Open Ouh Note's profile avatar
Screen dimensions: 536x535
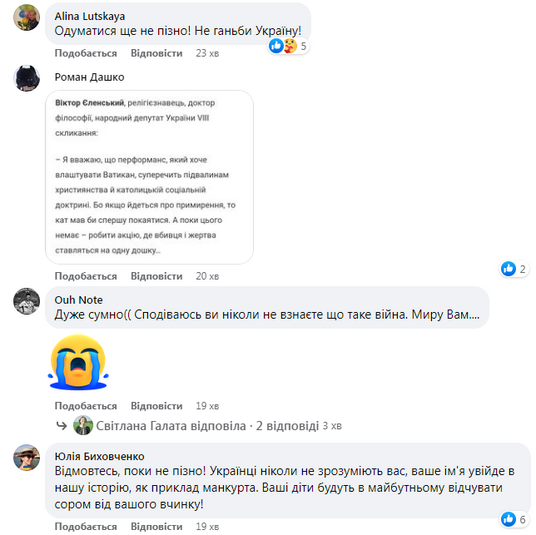point(27,301)
